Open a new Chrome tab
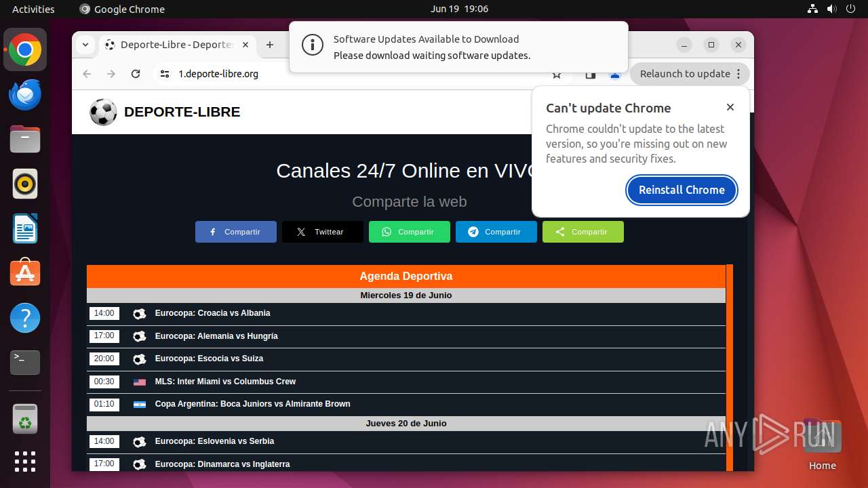This screenshot has width=868, height=488. coord(270,45)
